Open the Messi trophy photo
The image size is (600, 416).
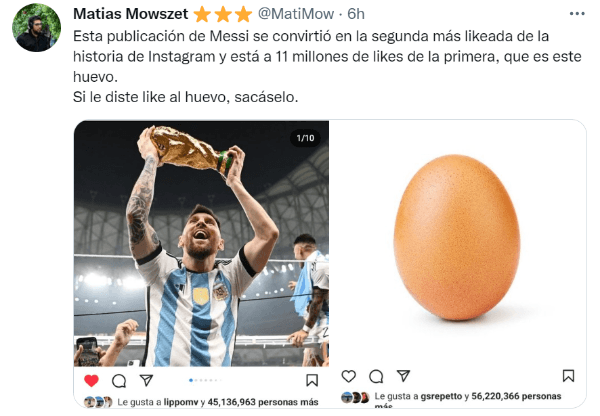(x=201, y=243)
